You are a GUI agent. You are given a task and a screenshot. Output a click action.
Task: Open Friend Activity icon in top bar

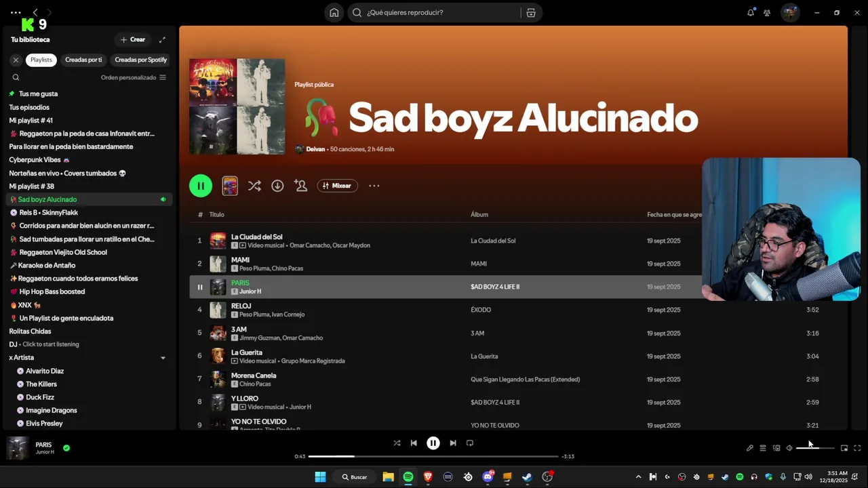tap(767, 12)
